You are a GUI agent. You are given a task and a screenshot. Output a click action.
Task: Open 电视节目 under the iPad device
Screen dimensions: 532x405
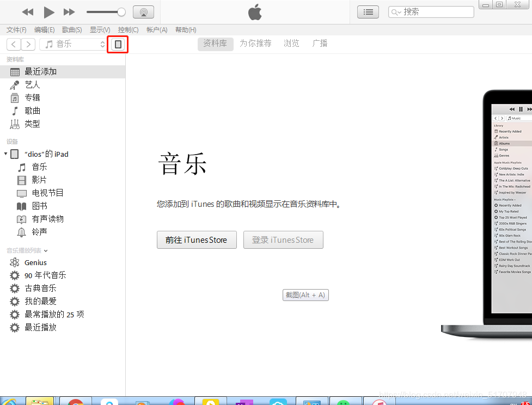point(63,193)
